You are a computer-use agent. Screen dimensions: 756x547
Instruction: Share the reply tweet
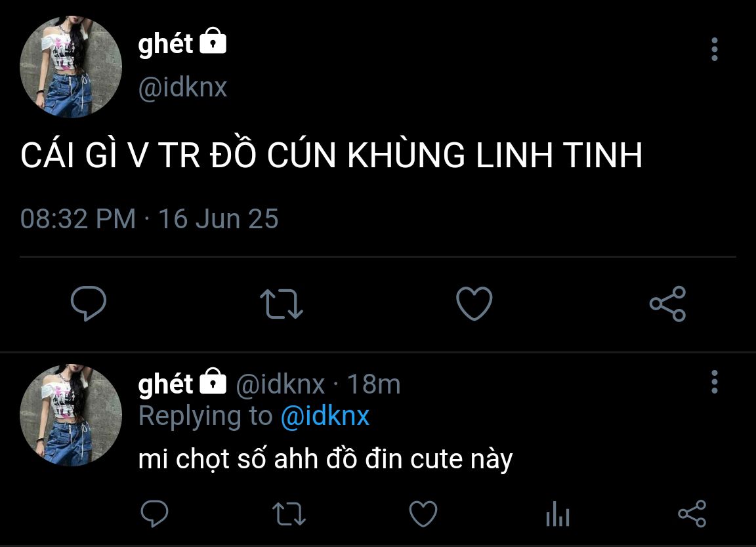point(692,514)
